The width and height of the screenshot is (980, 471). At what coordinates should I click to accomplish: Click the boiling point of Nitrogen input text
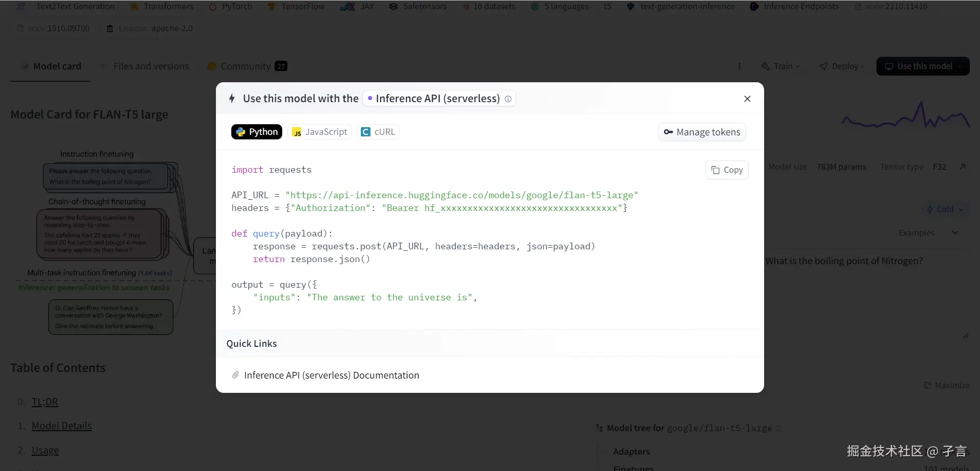tap(844, 261)
